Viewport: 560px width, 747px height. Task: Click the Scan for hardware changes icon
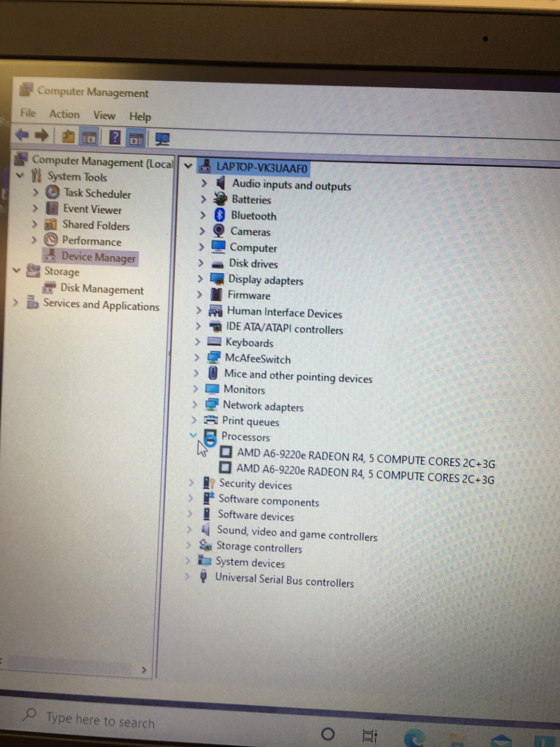click(162, 139)
